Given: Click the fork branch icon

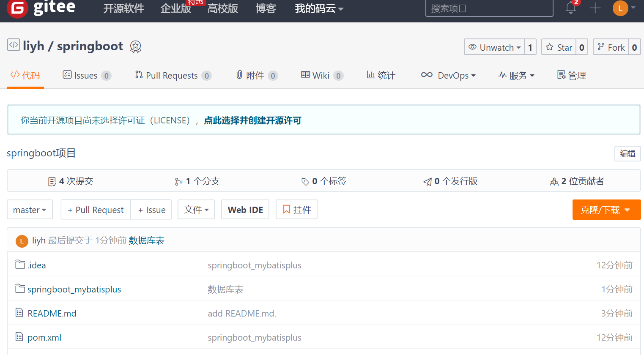Looking at the screenshot, I should [x=601, y=47].
